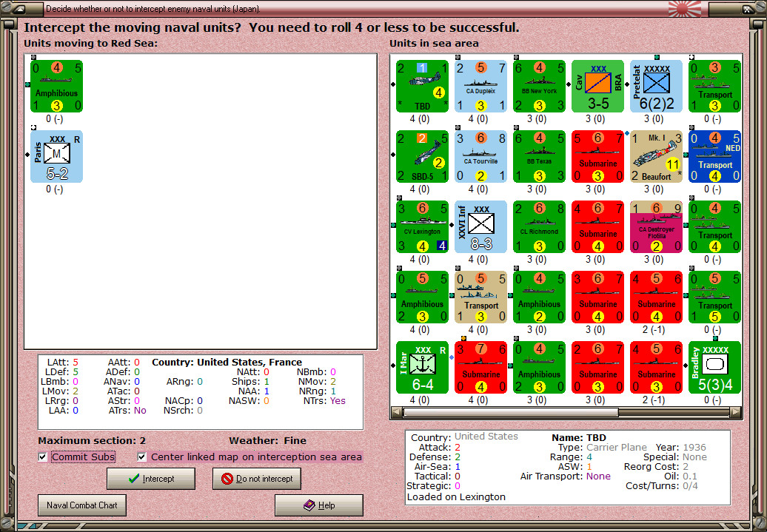Open the Naval Combat Chart
This screenshot has height=532, width=767.
pos(82,505)
